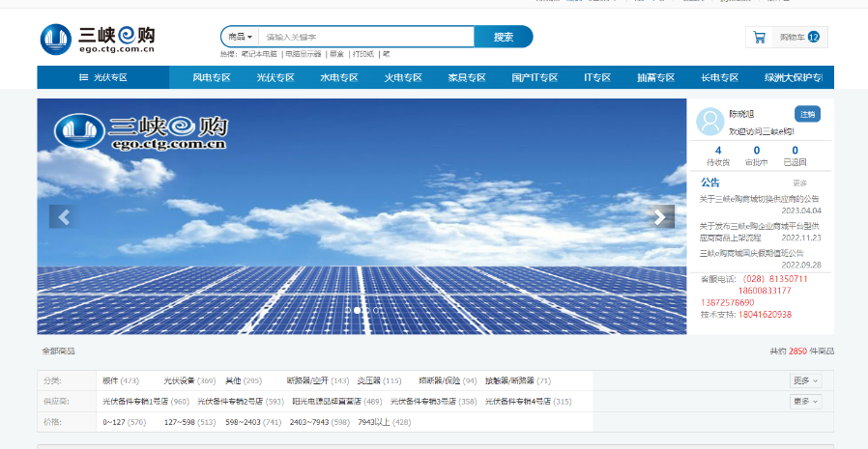This screenshot has height=449, width=868.
Task: Go to next banner slide arrow
Action: pyautogui.click(x=660, y=216)
